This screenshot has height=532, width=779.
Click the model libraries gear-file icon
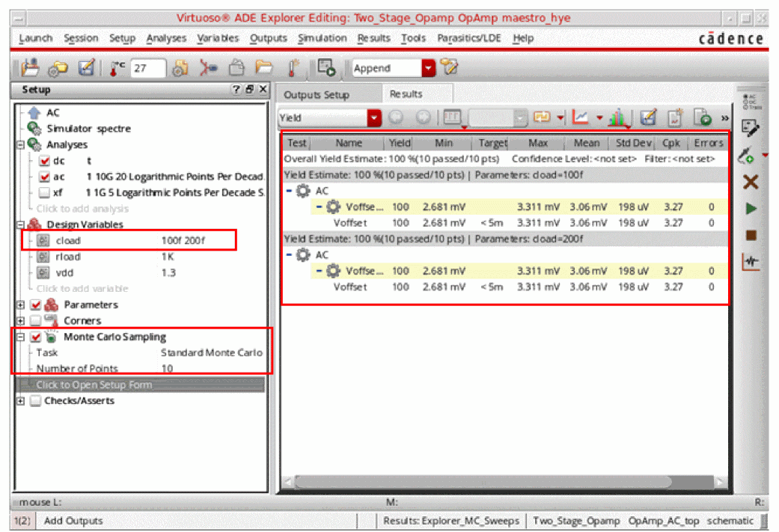point(180,68)
